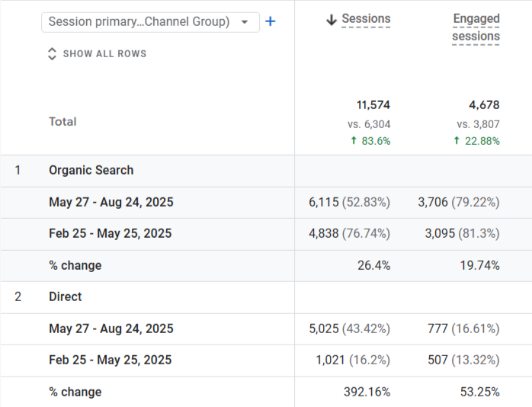This screenshot has width=532, height=407.
Task: Click the green 22.88% engaged sessions increase
Action: point(476,141)
